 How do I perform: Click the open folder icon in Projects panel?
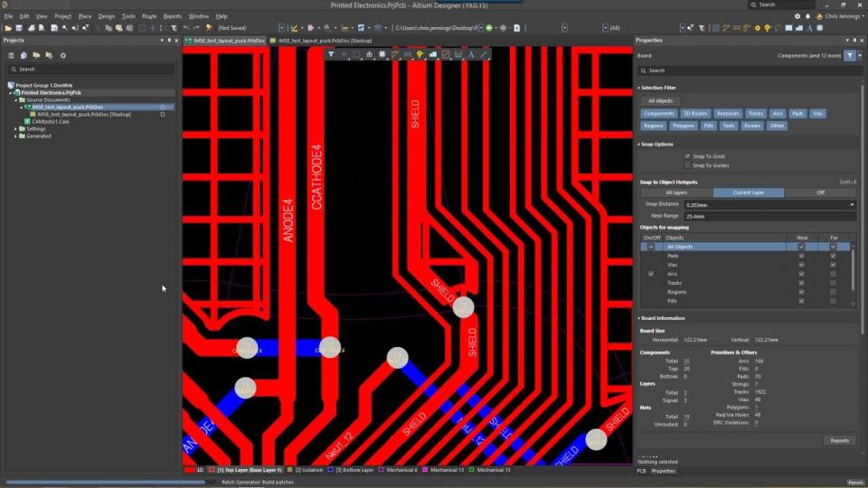point(36,55)
